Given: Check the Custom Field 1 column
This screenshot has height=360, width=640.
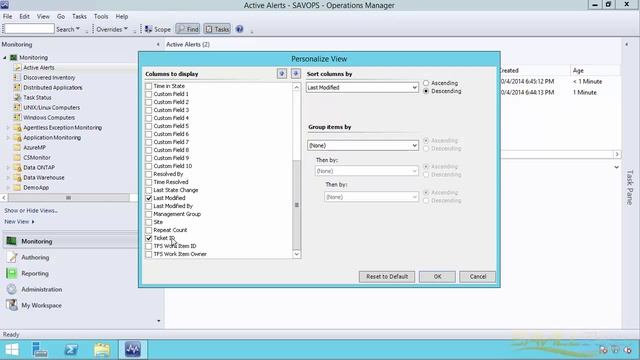Looking at the screenshot, I should 149,94.
